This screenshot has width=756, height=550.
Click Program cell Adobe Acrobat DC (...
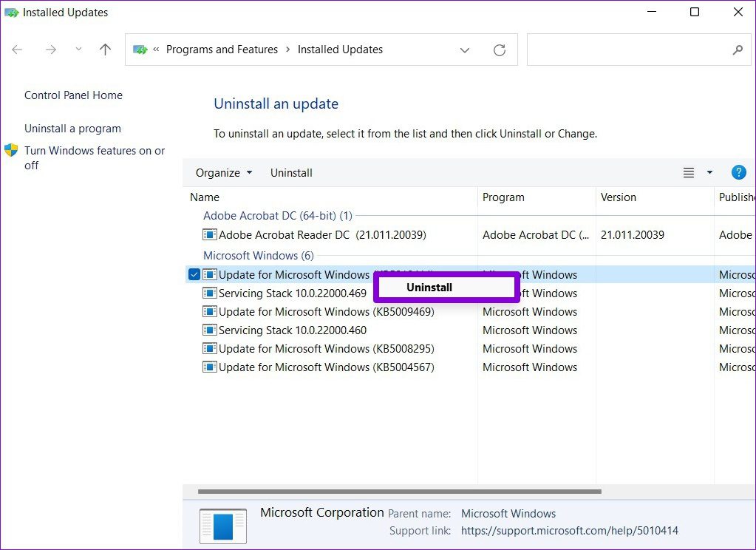pos(536,235)
